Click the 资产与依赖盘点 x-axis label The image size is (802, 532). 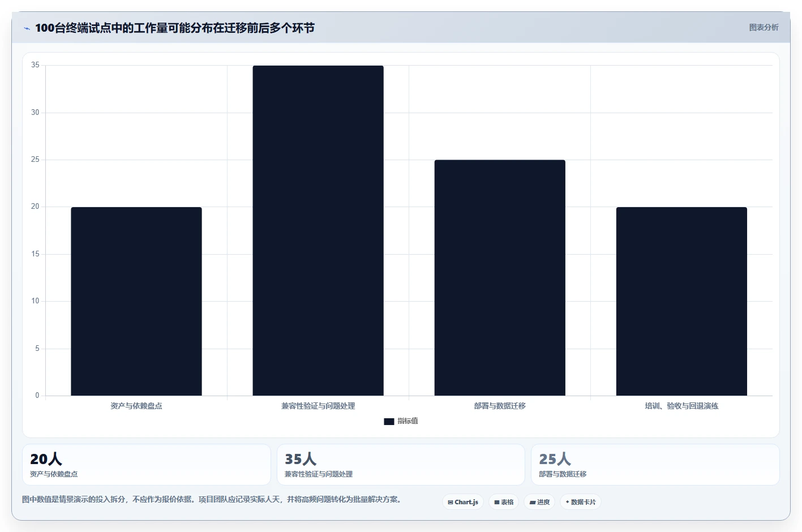click(x=136, y=406)
